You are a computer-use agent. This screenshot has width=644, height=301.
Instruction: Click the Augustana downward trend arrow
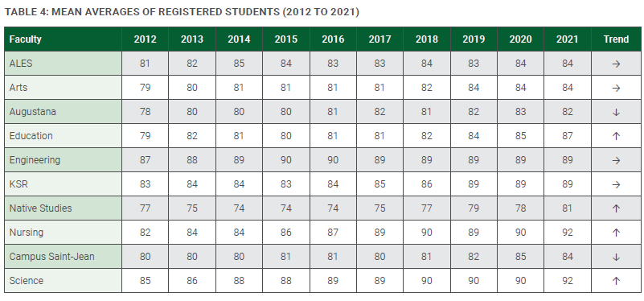click(x=616, y=112)
